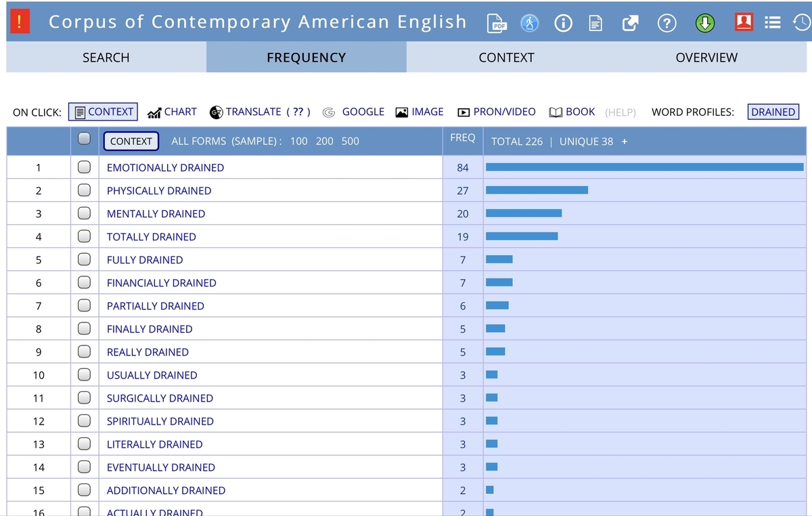Open the PHYSICALLY DRAINED link

[159, 191]
